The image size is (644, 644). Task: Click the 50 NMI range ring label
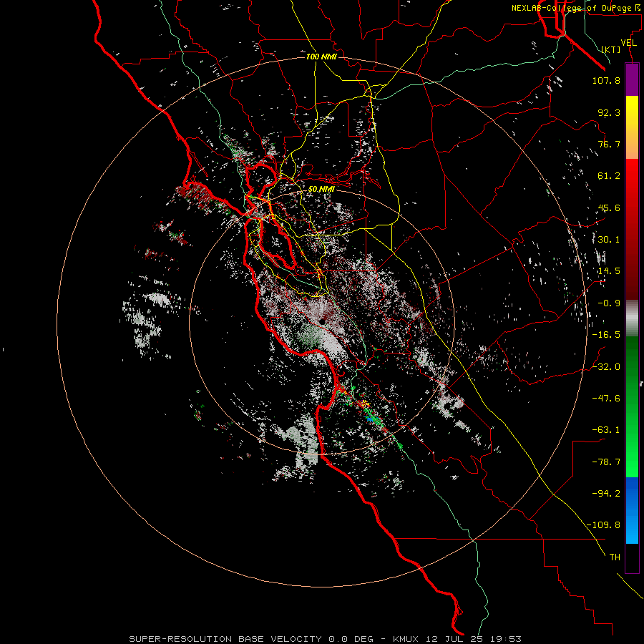click(x=321, y=190)
